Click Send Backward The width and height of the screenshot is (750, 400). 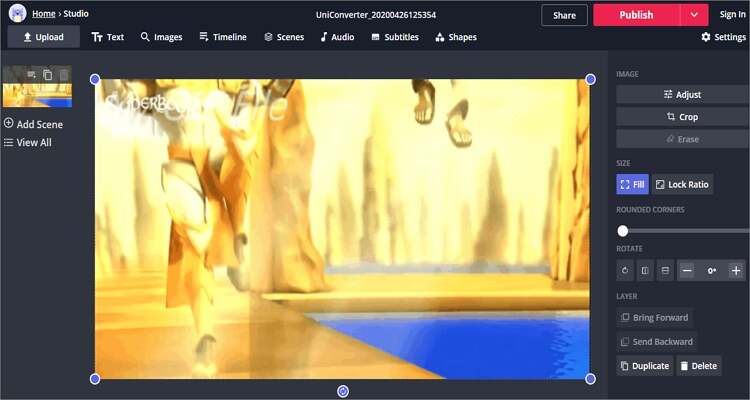point(657,342)
